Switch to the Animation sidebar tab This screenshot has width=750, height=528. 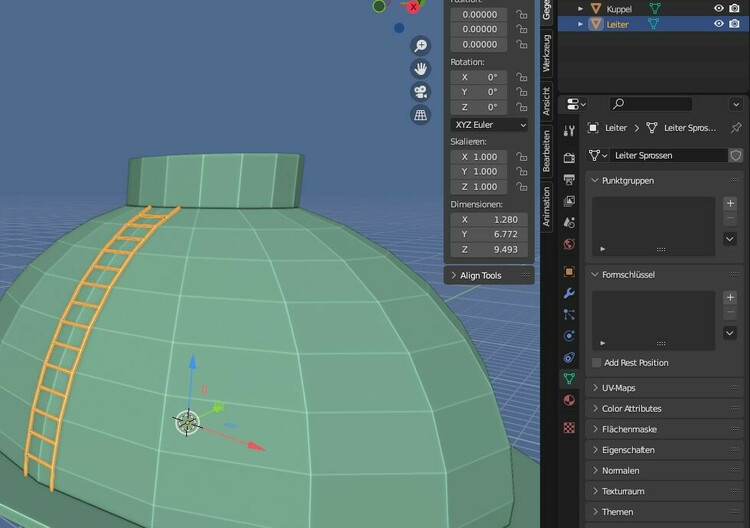546,207
